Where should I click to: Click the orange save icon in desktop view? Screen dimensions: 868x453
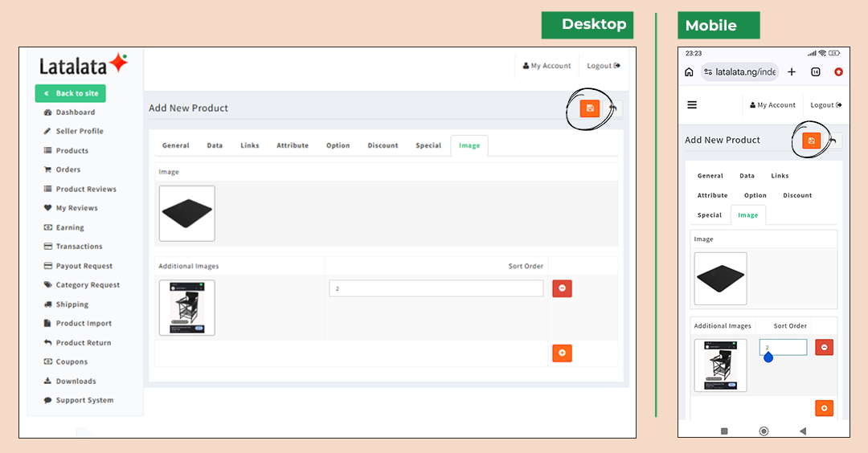click(590, 108)
